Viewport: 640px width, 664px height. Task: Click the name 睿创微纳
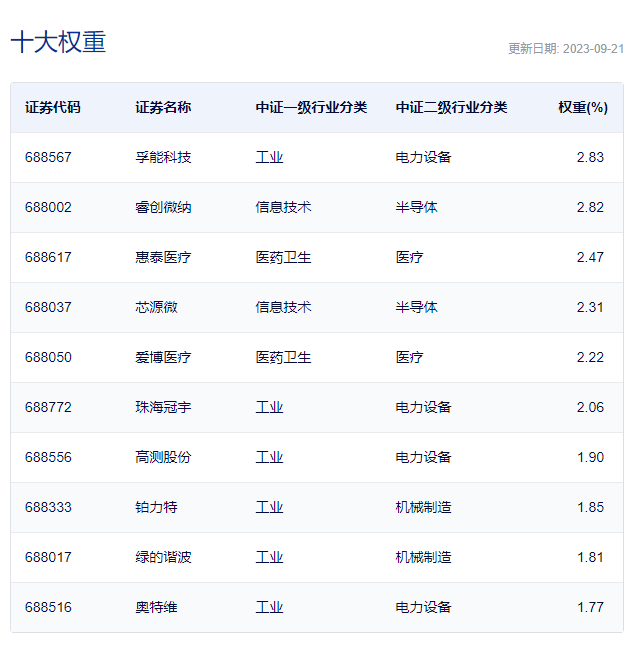tap(163, 208)
